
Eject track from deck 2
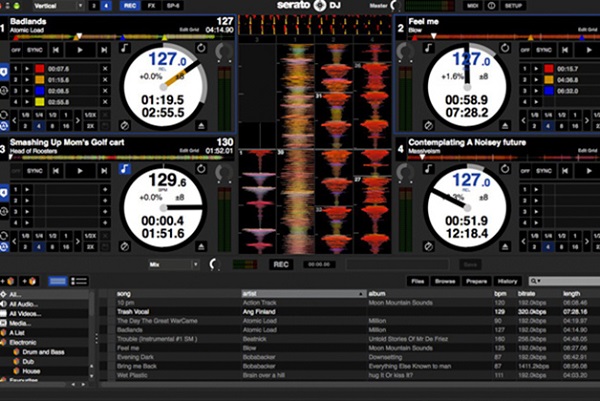coord(505,126)
